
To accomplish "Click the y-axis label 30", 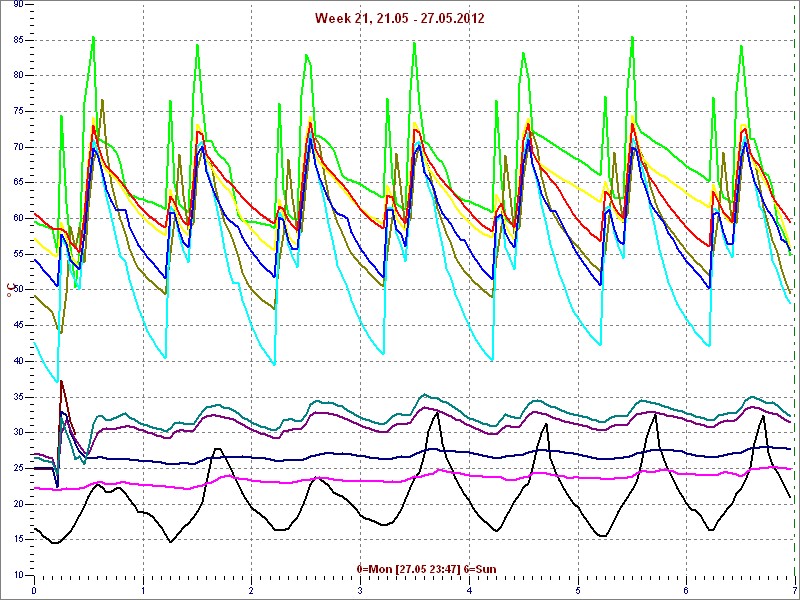I will [x=17, y=433].
